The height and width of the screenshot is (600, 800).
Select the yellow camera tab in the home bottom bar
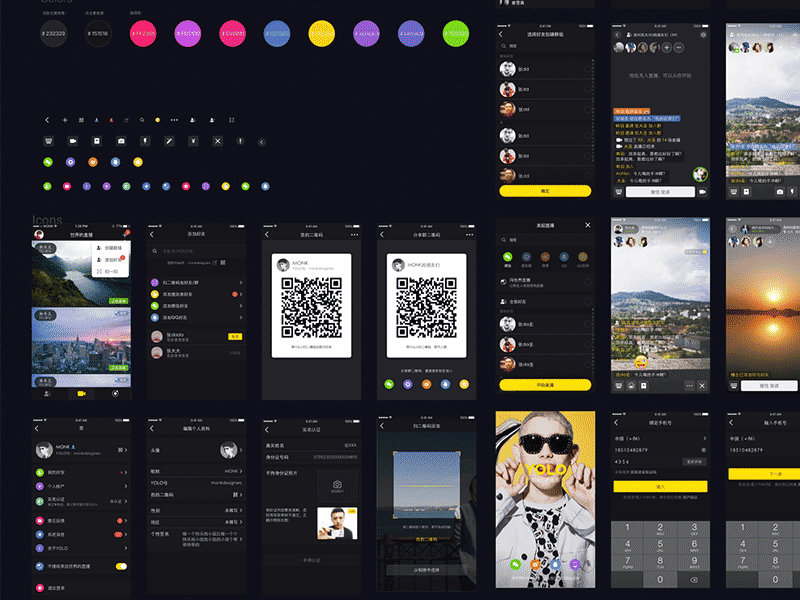tap(81, 393)
